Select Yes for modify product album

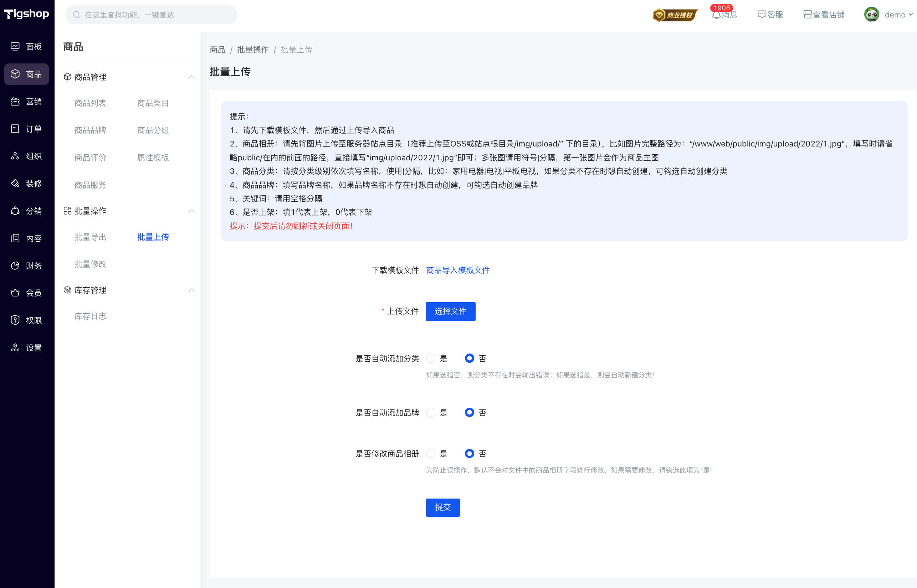pyautogui.click(x=431, y=454)
